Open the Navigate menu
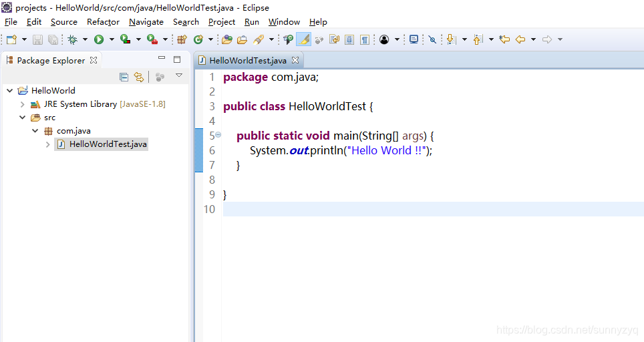Screen dimensions: 644x342 point(146,22)
